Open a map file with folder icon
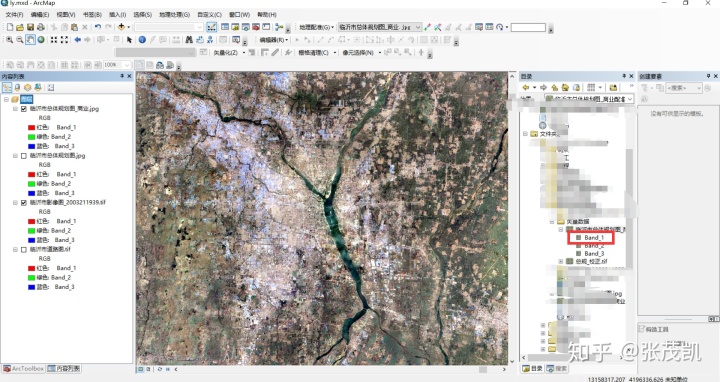This screenshot has width=720, height=382. tap(20, 27)
